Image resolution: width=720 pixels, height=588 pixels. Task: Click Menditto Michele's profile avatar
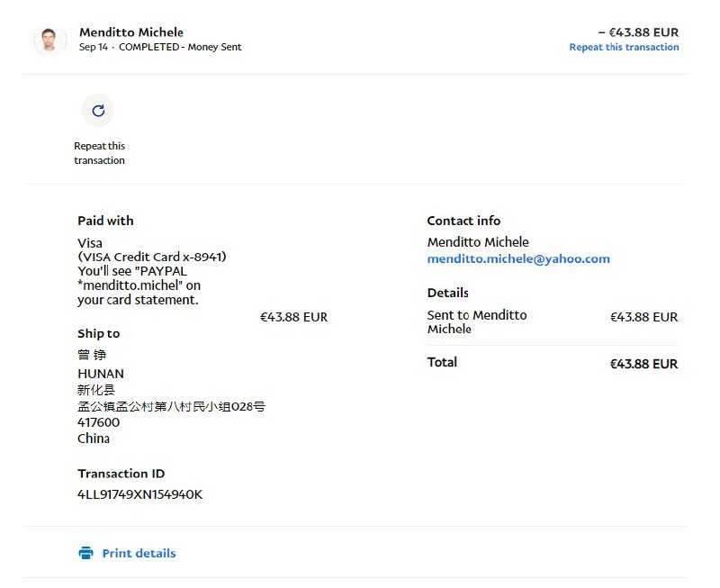(50, 40)
